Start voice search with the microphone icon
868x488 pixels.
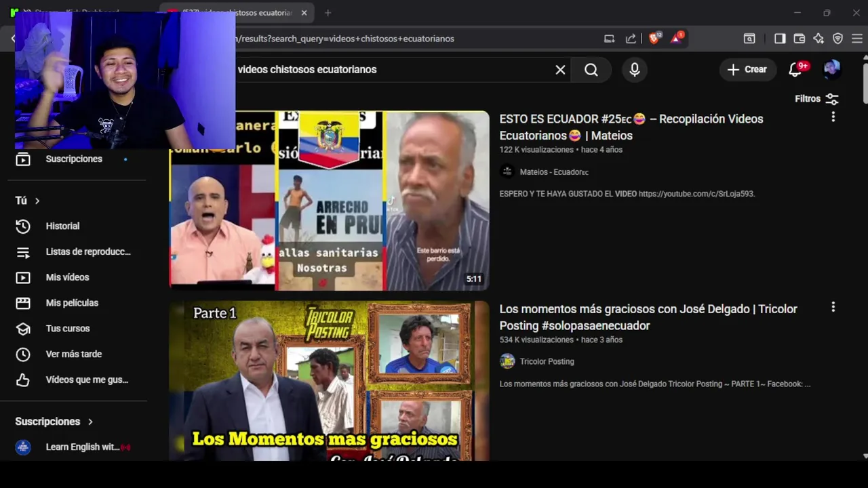(x=635, y=70)
